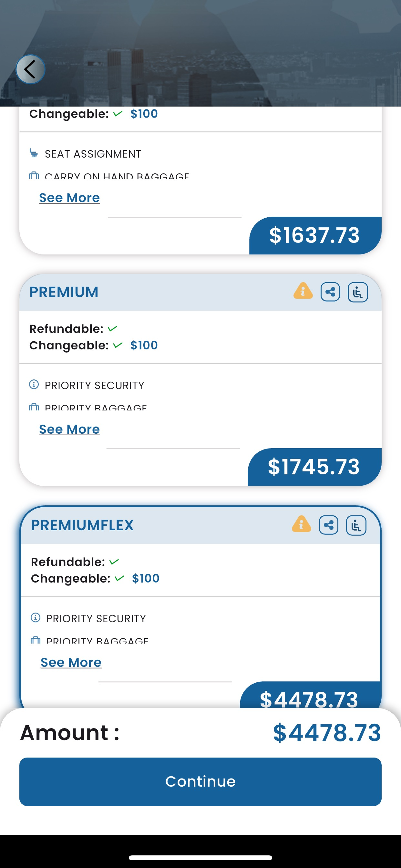Tap the info icon beside PREMIUMFLEX Priority Security

coord(36,618)
